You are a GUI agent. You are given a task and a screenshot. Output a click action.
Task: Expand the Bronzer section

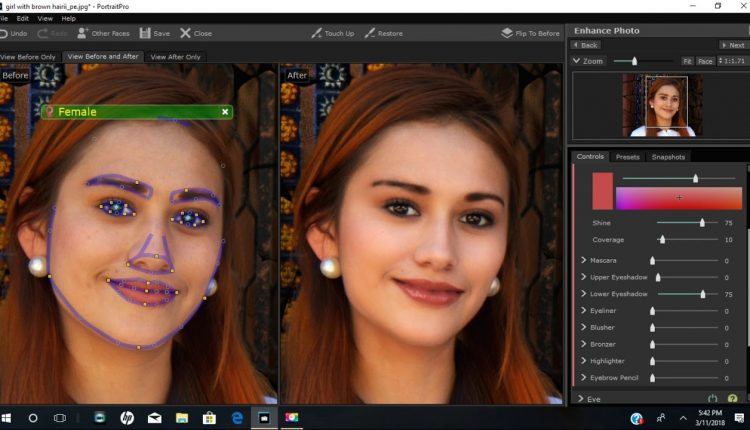pyautogui.click(x=584, y=344)
